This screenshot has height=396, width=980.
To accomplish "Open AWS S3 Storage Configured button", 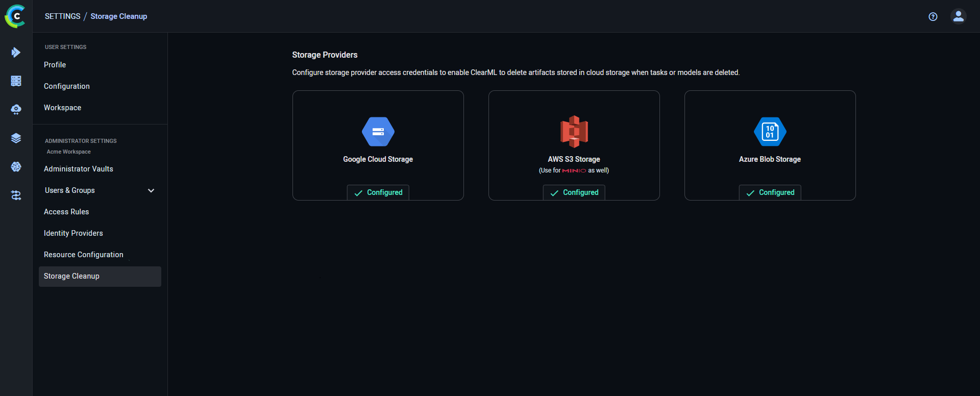I will (574, 192).
